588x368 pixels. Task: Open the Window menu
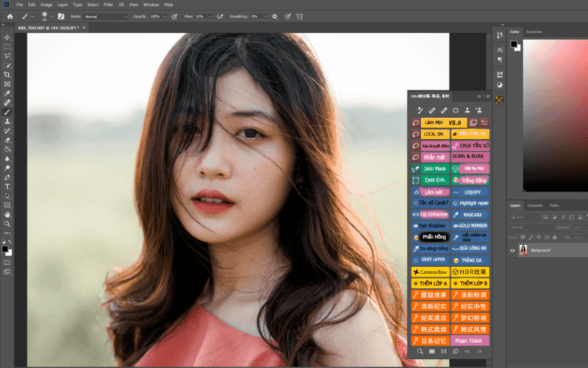point(151,4)
